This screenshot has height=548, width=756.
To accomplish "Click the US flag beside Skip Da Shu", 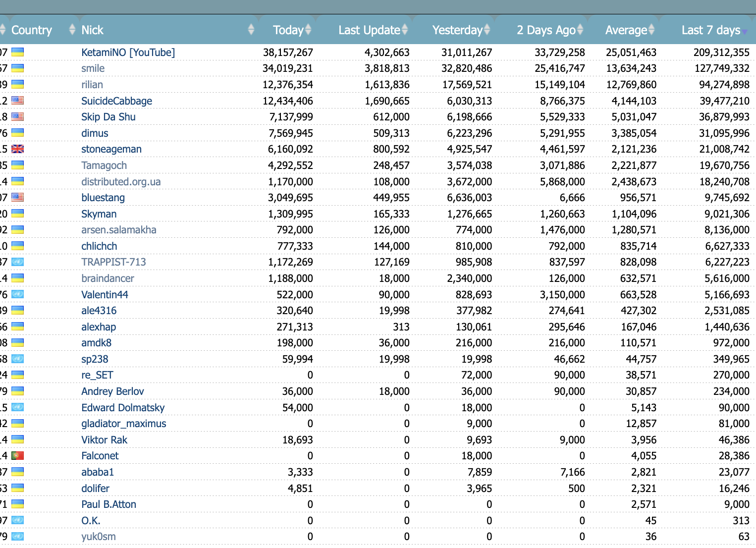I will pyautogui.click(x=18, y=116).
